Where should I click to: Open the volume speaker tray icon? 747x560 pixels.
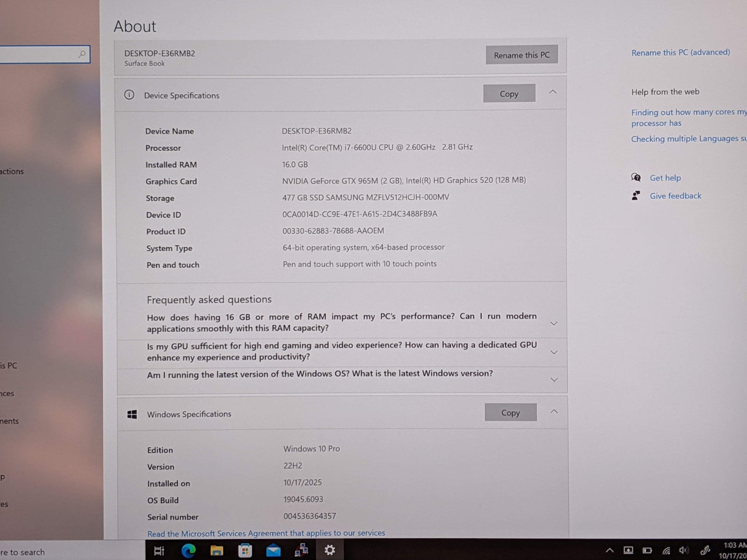click(684, 551)
